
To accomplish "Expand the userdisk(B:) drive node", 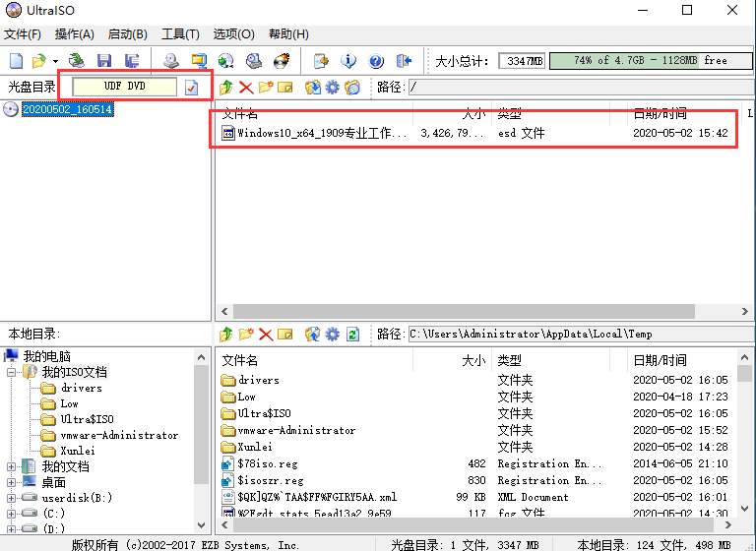I will 12,498.
